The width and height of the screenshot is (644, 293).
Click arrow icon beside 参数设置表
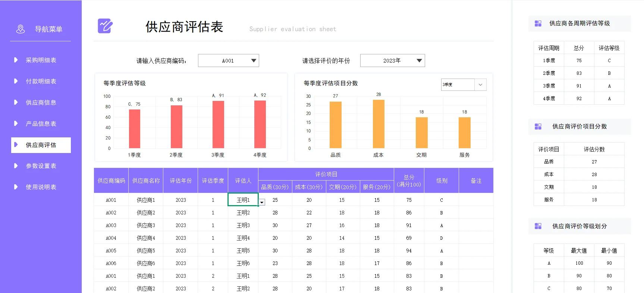pyautogui.click(x=16, y=166)
